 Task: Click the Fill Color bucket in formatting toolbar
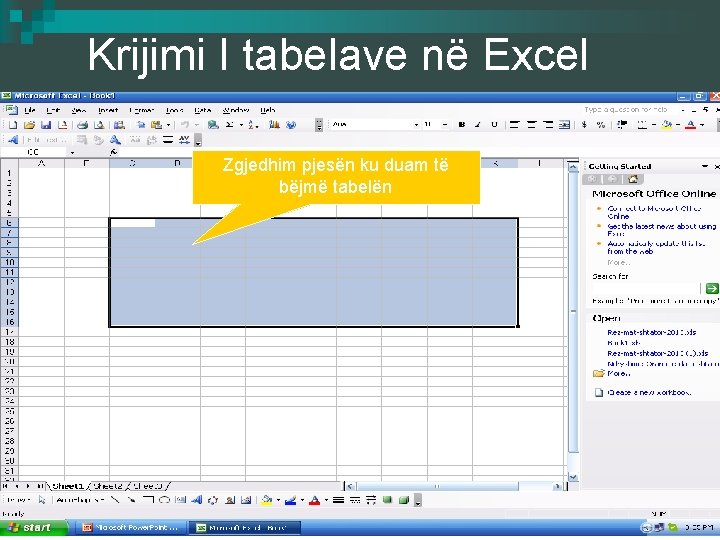(x=667, y=124)
